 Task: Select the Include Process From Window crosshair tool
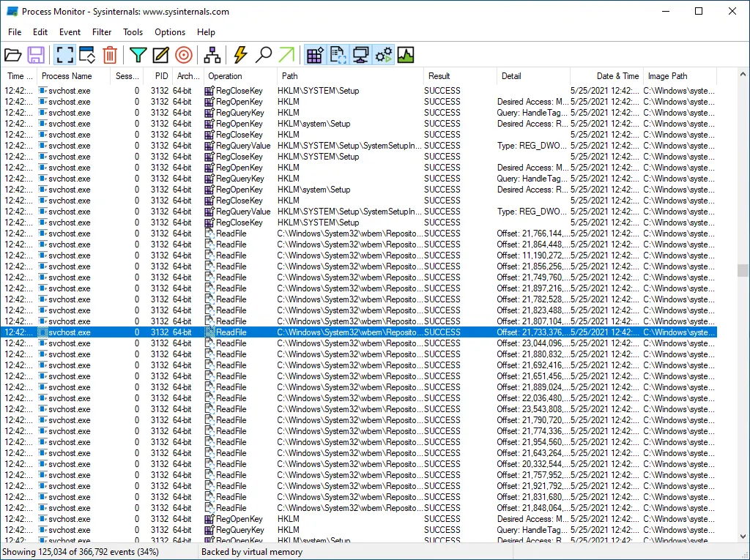coord(183,54)
